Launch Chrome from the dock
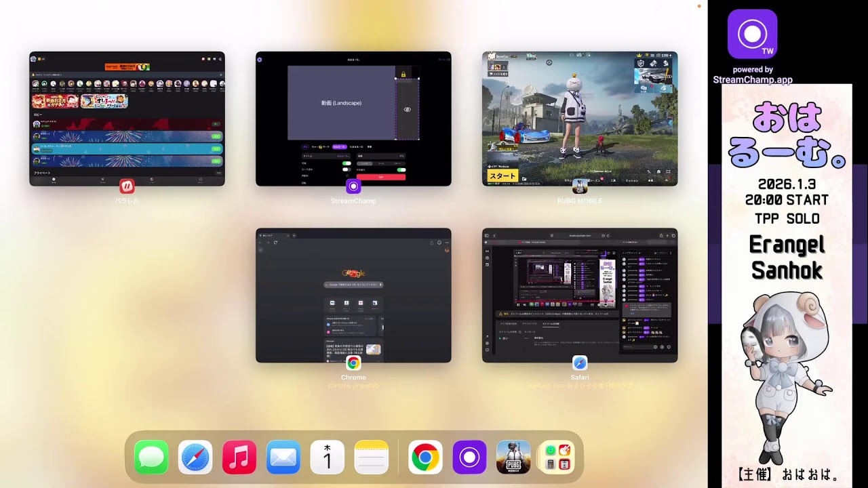868x488 pixels. click(x=425, y=457)
